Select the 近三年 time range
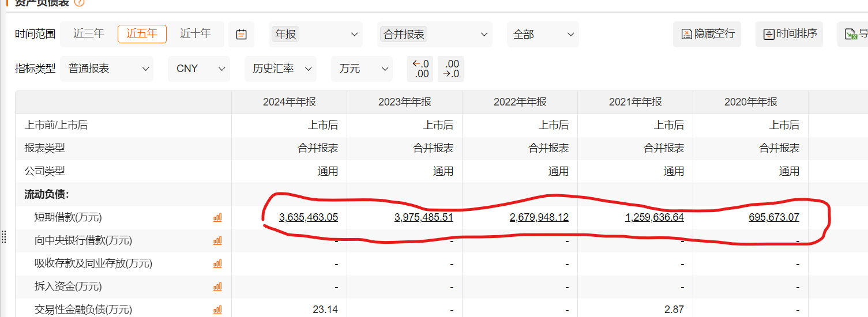The height and width of the screenshot is (317, 868). 88,34
